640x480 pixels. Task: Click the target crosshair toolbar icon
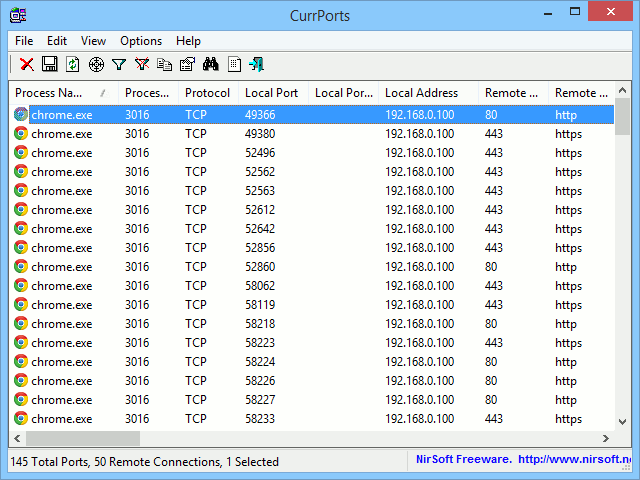pos(96,64)
